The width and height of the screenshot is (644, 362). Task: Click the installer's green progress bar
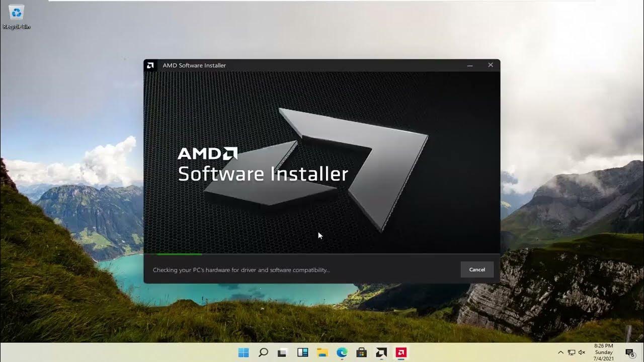point(179,254)
